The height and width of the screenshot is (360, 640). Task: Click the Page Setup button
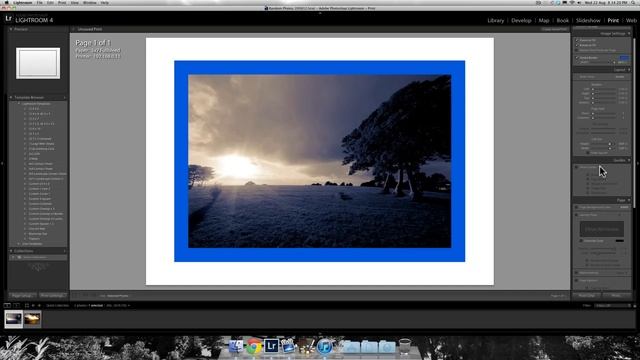point(22,296)
